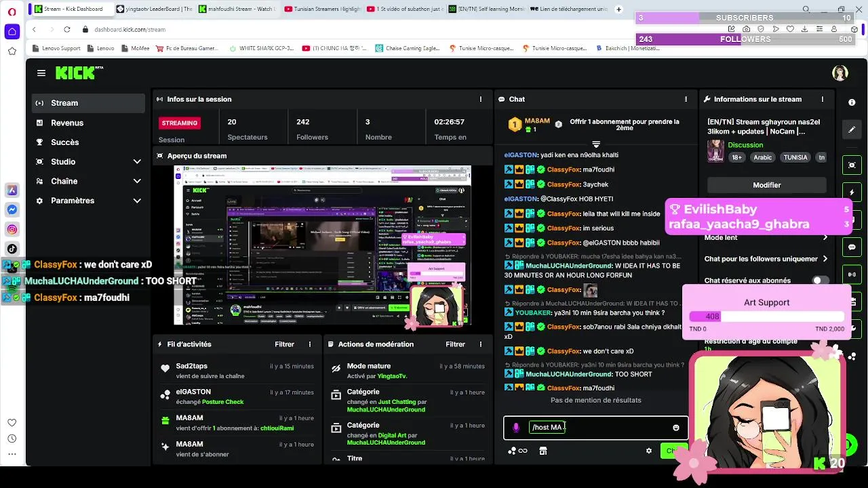This screenshot has width=868, height=488.
Task: Click Just Chatting link in moderation actions
Action: [397, 402]
